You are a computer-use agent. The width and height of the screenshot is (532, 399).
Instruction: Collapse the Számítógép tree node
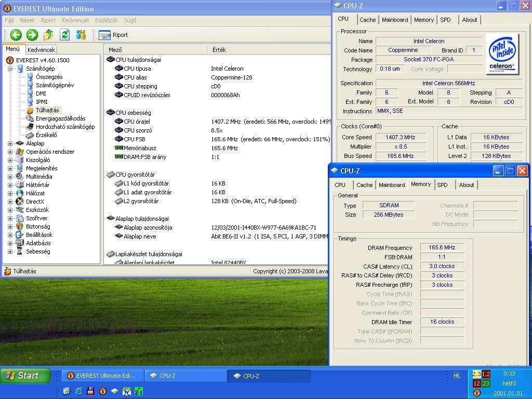(10, 69)
